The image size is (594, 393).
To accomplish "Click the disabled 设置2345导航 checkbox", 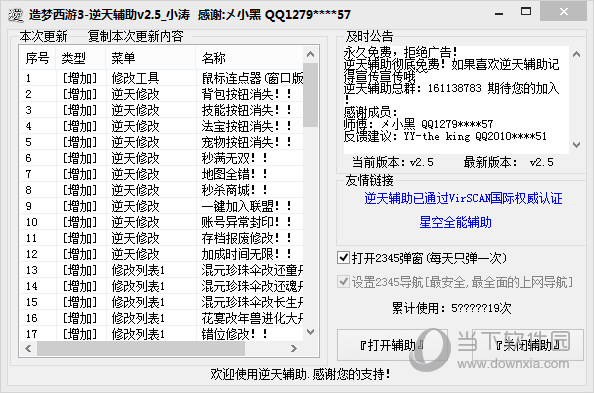I will (343, 282).
